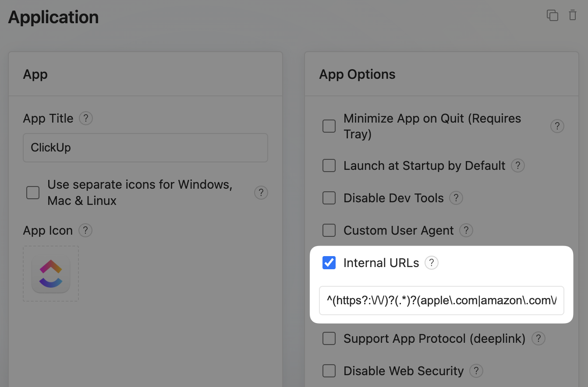
Task: Select the Internal URLs regex input field
Action: pos(441,301)
